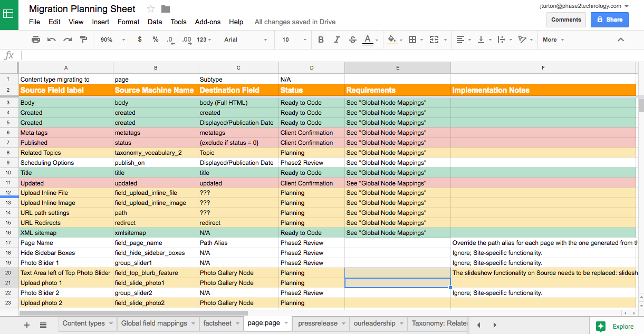Format as currency with dollar icon
Image resolution: width=644 pixels, height=334 pixels.
tap(140, 40)
